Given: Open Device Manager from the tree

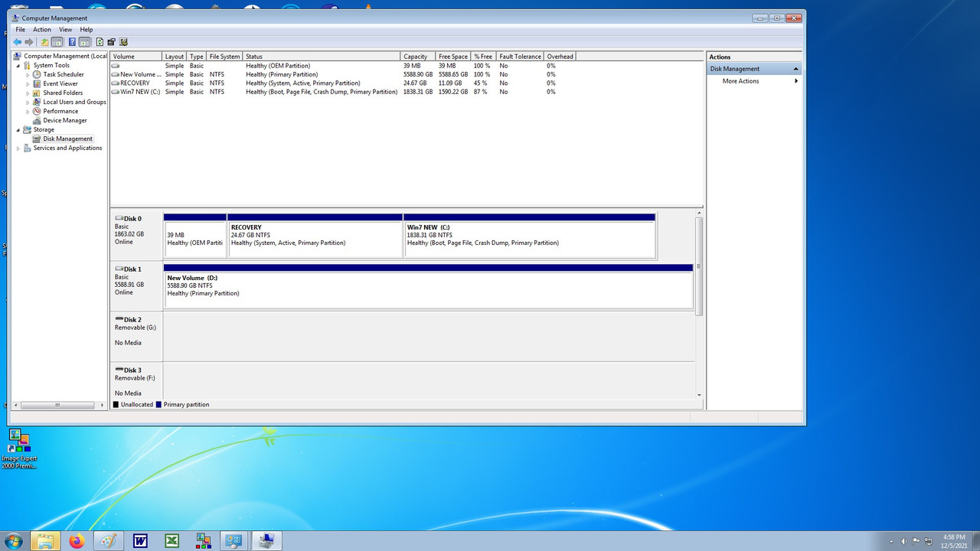Looking at the screenshot, I should (65, 120).
